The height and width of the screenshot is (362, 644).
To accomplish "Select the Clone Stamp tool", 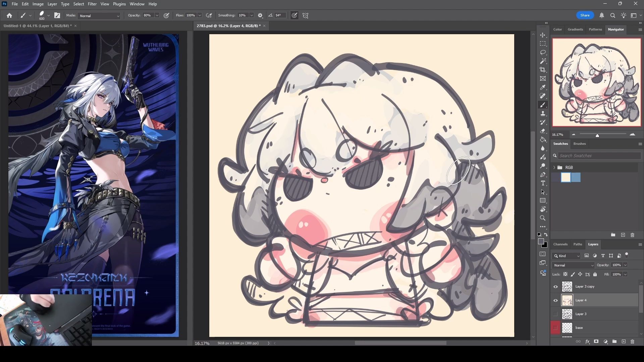I will pyautogui.click(x=543, y=114).
